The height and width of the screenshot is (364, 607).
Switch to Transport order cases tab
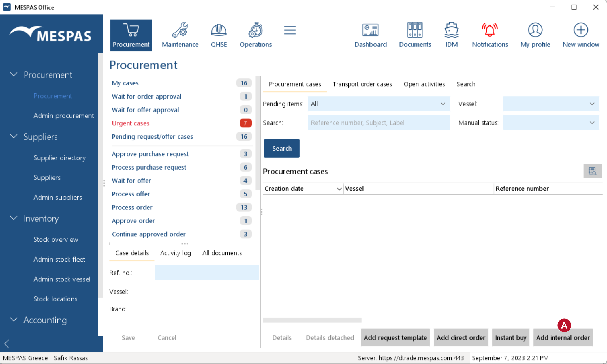pos(362,84)
